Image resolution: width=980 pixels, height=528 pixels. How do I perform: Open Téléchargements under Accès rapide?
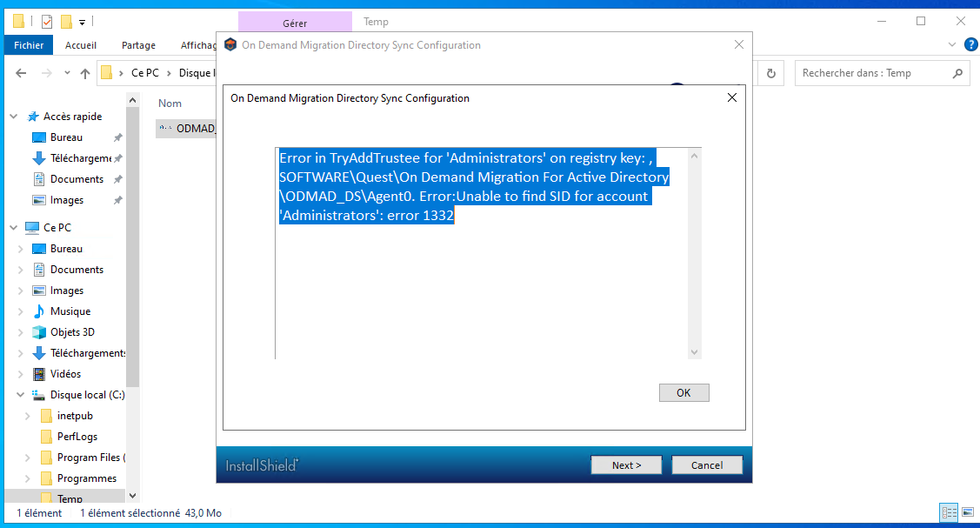[x=81, y=158]
